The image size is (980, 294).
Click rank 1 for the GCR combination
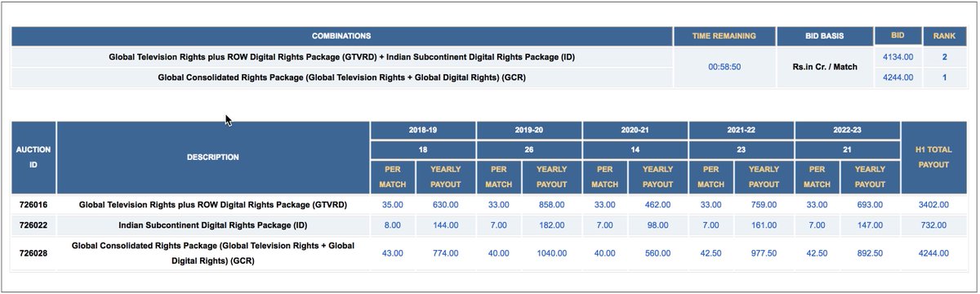pos(944,78)
